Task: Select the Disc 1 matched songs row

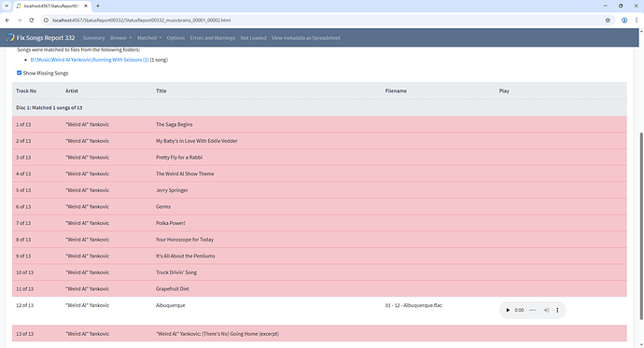Action: coord(319,107)
